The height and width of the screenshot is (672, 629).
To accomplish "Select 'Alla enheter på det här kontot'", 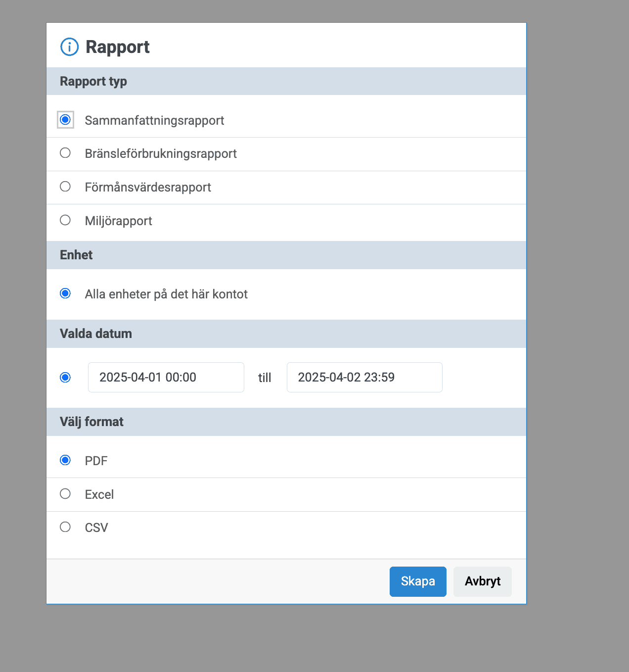I will click(x=65, y=293).
